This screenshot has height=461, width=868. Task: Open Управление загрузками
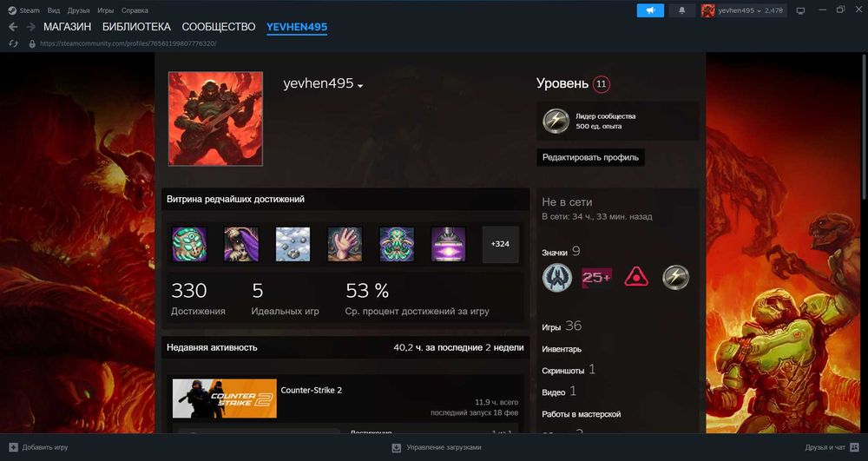point(444,447)
